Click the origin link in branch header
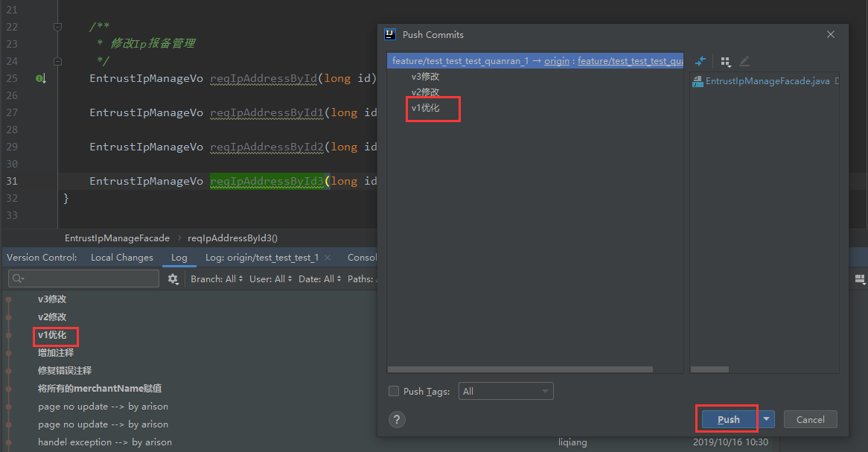The width and height of the screenshot is (868, 452). pyautogui.click(x=557, y=60)
